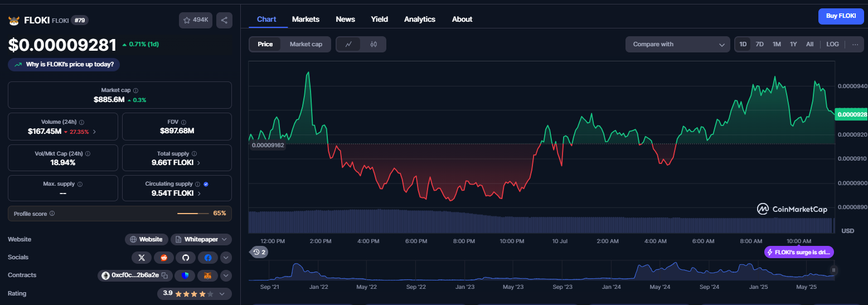Click the timeline range slider handle

click(x=834, y=270)
